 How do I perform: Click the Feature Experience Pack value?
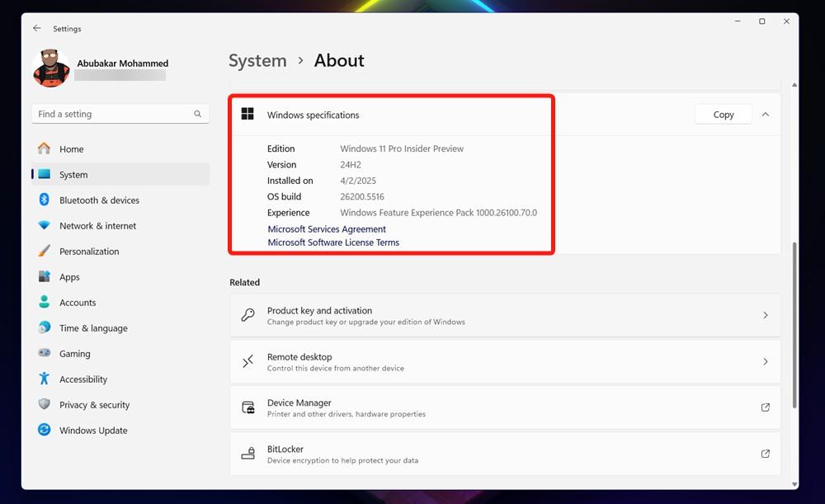pos(438,213)
